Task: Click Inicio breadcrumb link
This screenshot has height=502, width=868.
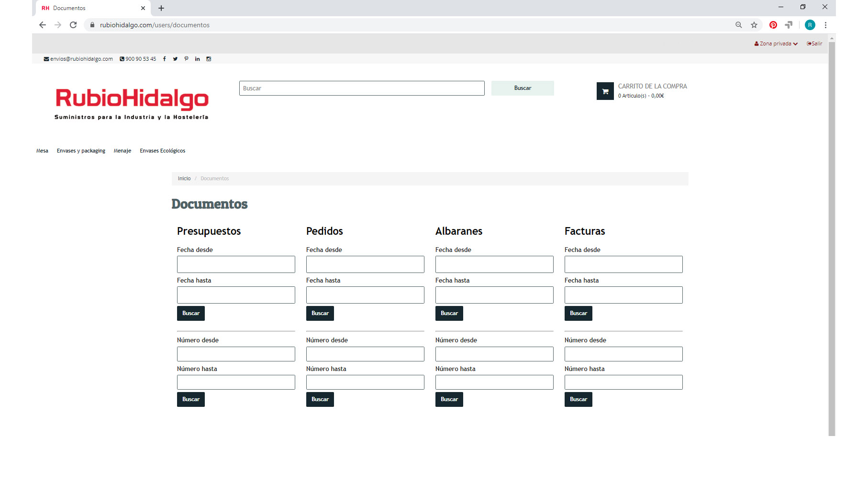Action: [184, 178]
